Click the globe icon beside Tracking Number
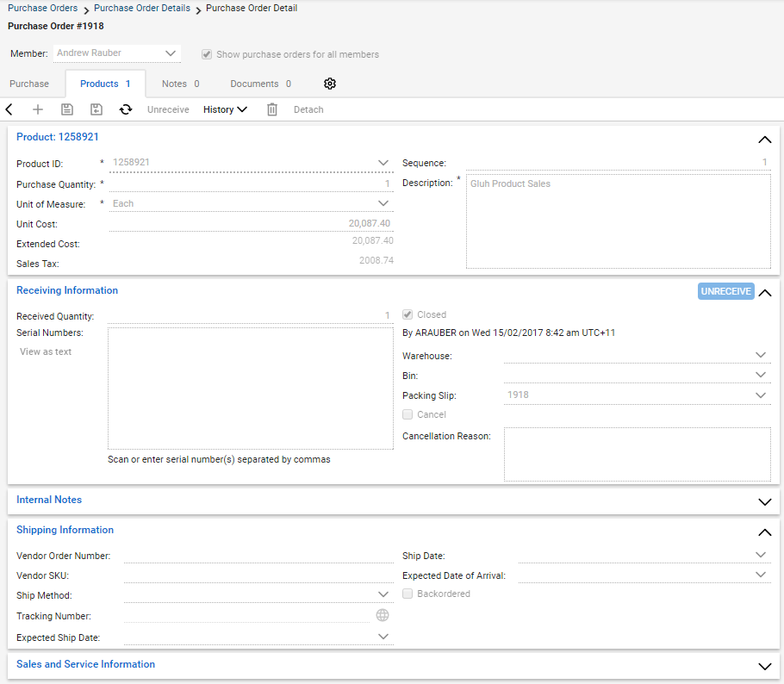The width and height of the screenshot is (784, 684). (383, 615)
